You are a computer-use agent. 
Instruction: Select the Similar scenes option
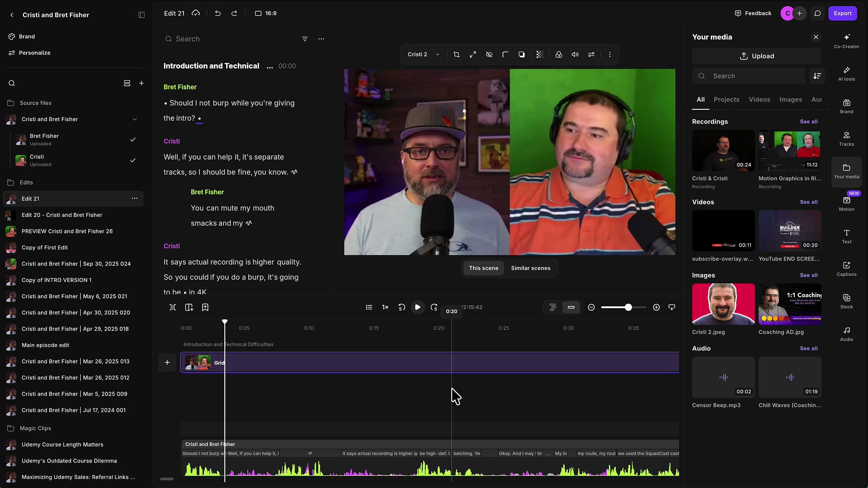(x=530, y=268)
